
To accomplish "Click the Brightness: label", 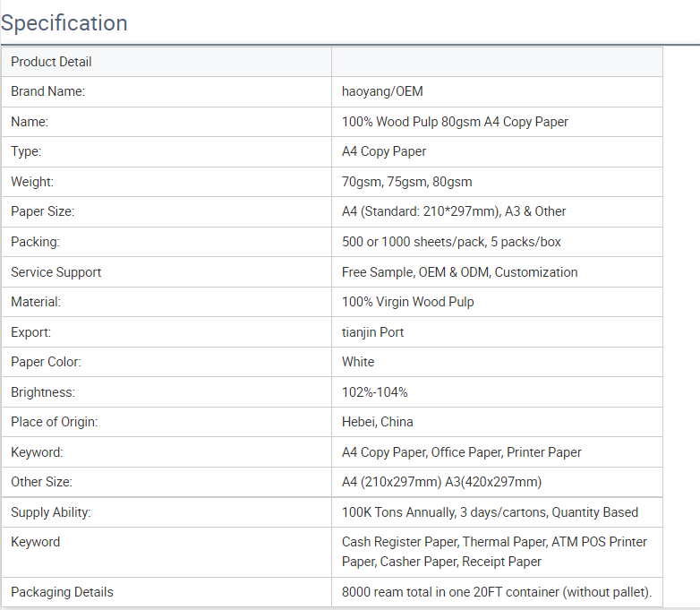I will [x=43, y=392].
